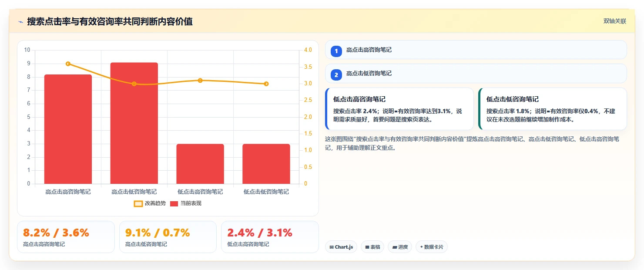
Task: Click x-axis label 低点击低咨询笔记 under chart
Action: [266, 192]
